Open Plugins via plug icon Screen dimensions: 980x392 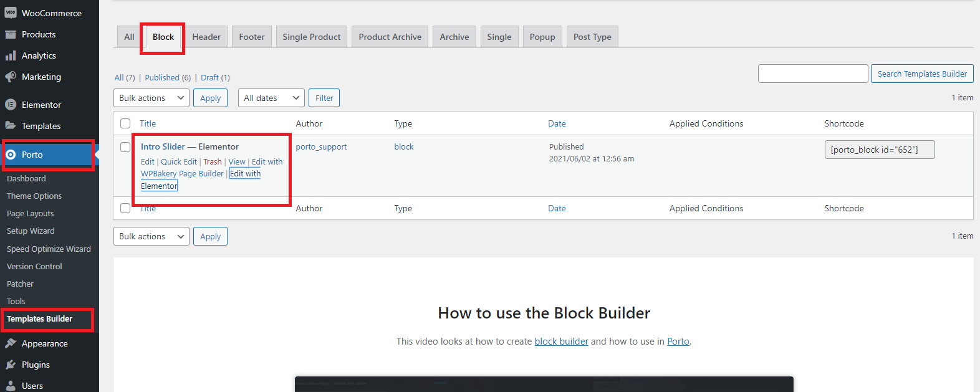(11, 365)
